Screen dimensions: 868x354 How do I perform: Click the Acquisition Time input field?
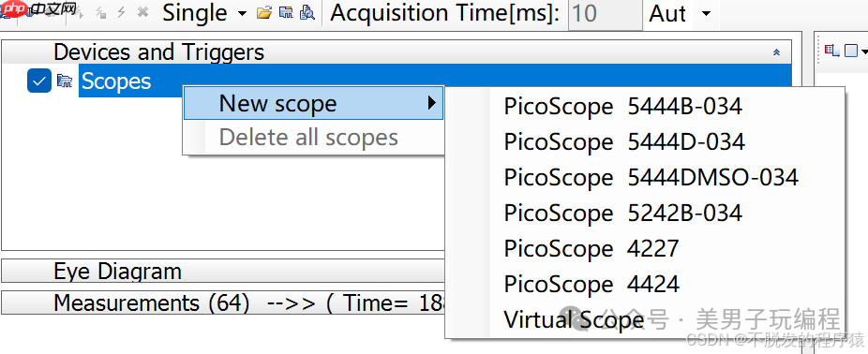coord(605,14)
